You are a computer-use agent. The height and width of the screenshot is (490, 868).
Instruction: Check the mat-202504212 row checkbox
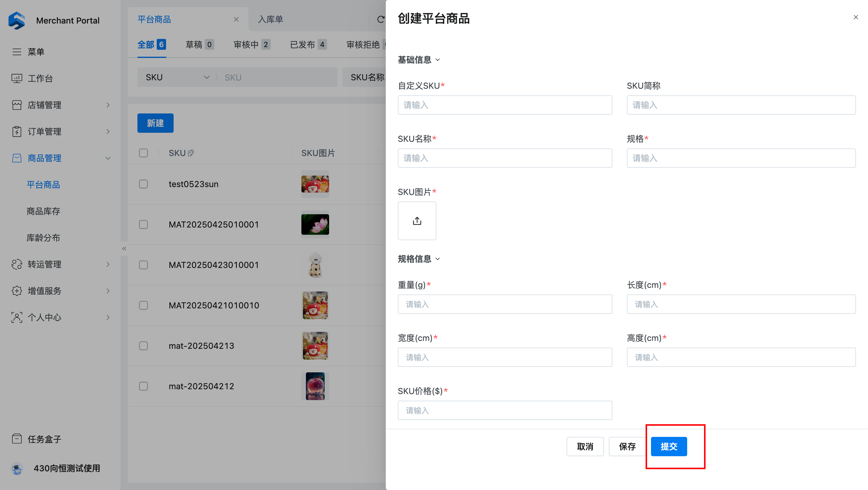click(x=143, y=386)
